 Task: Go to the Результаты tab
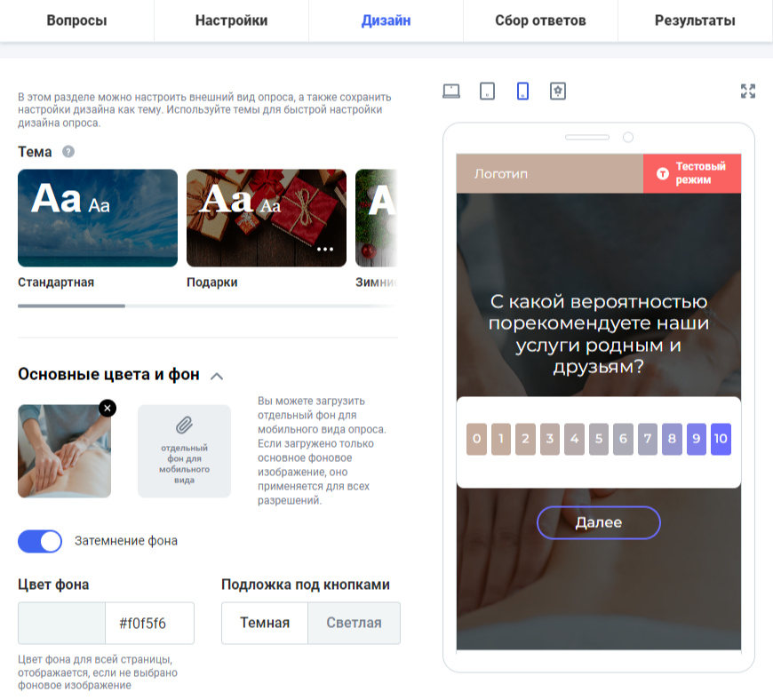point(695,20)
